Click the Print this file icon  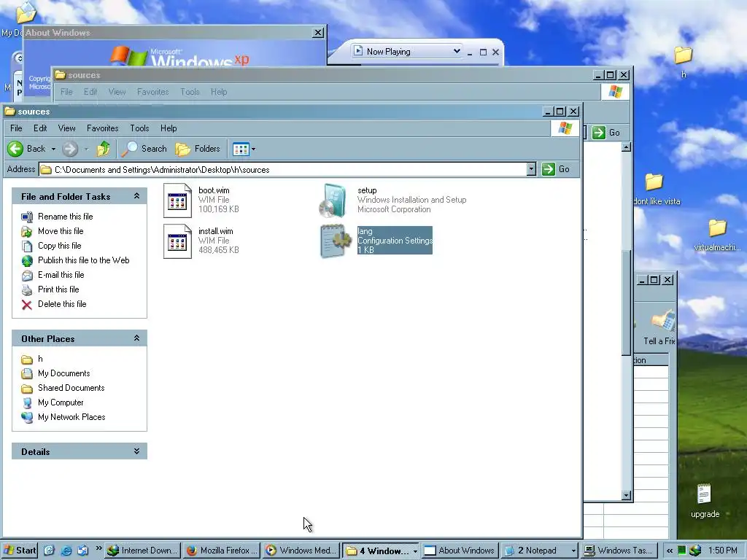27,290
